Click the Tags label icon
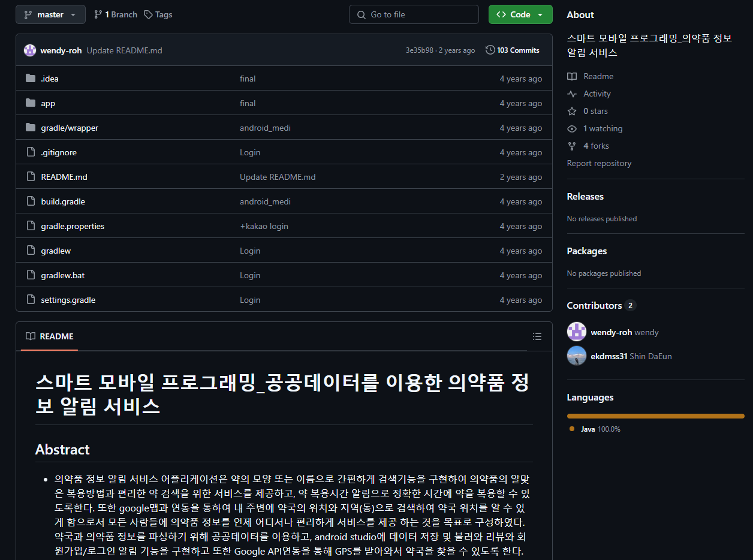Screen dimensions: 753x560 (148, 14)
